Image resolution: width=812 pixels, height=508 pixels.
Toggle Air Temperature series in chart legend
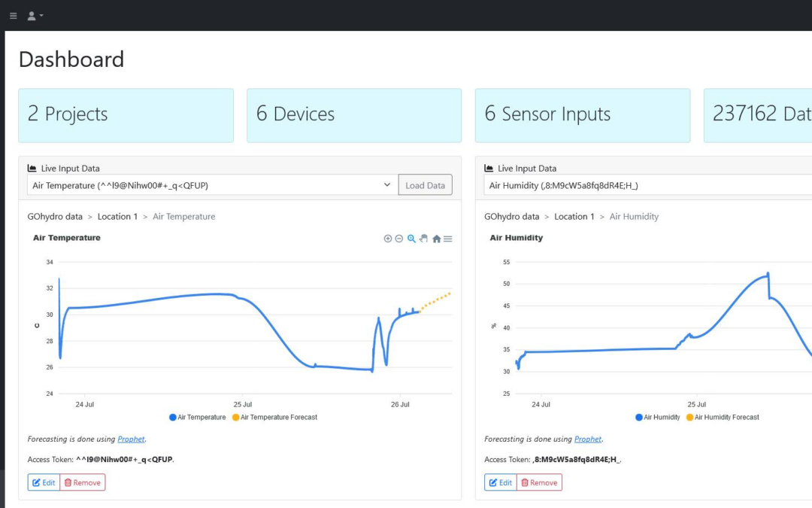click(x=197, y=417)
